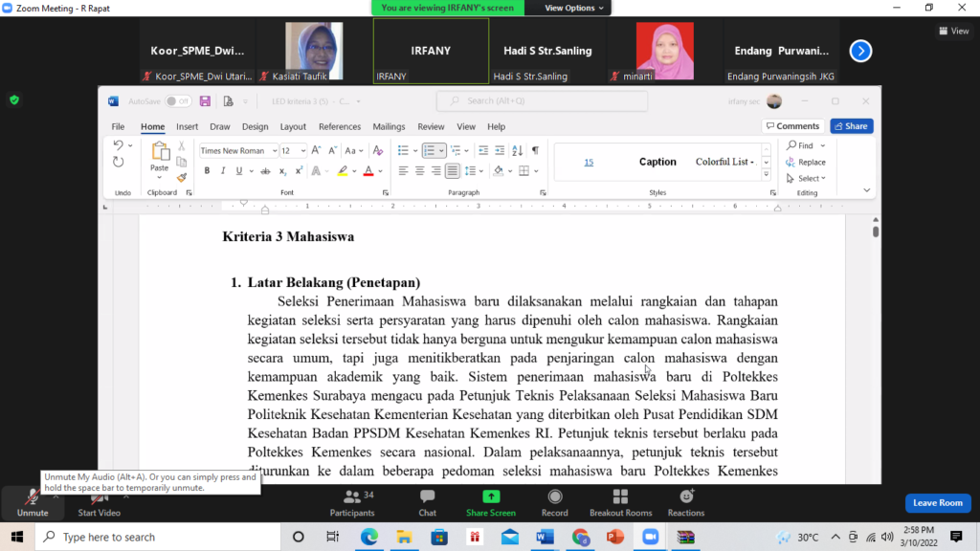
Task: Align text right
Action: tap(435, 170)
